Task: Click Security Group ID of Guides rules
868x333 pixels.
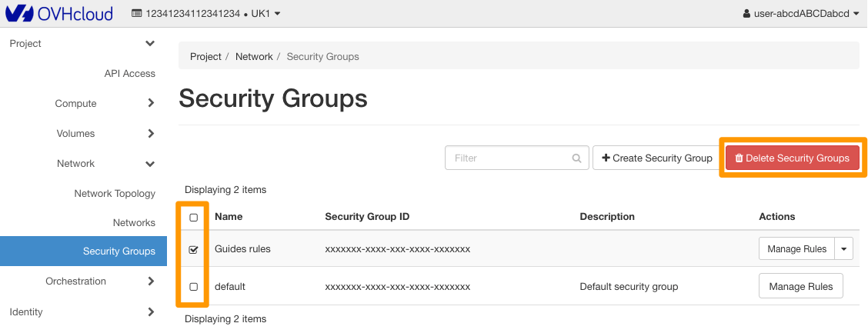Action: tap(398, 249)
